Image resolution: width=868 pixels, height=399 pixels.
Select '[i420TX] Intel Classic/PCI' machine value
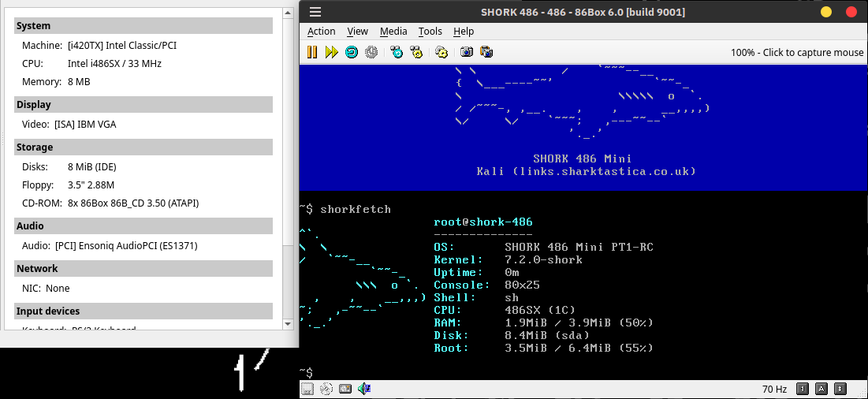tap(122, 46)
